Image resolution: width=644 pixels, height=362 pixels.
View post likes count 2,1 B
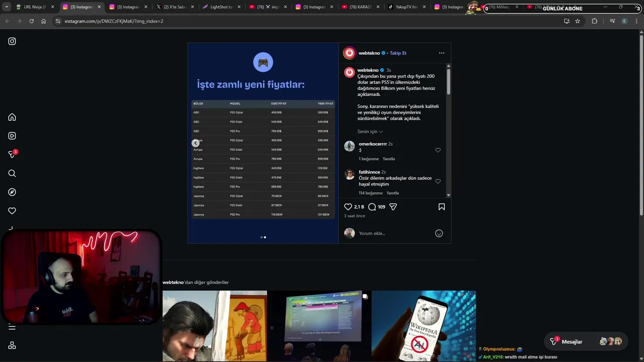pyautogui.click(x=359, y=207)
